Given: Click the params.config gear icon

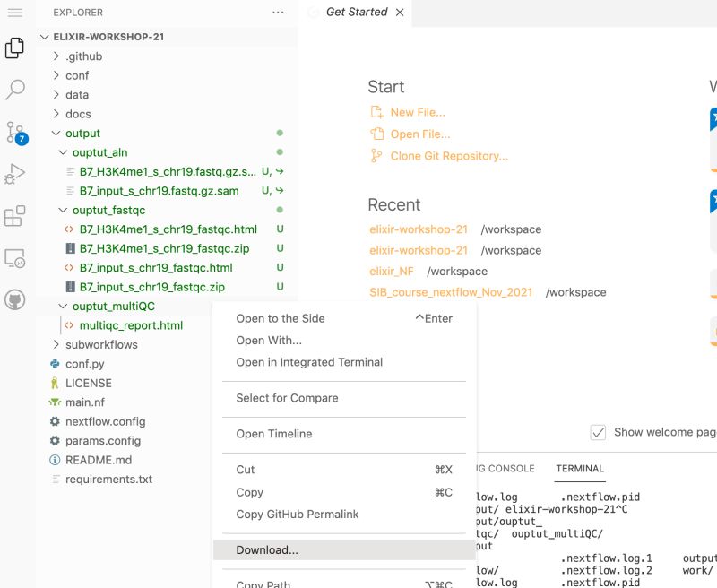Looking at the screenshot, I should [55, 441].
